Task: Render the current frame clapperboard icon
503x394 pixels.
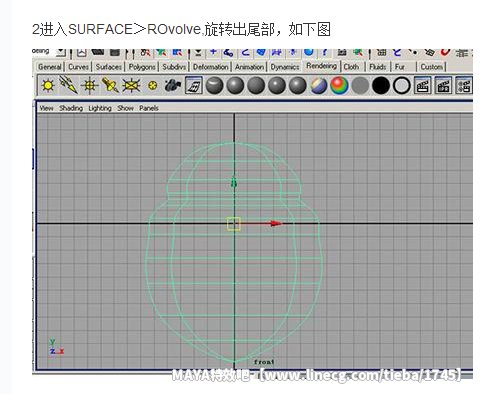Action: tap(423, 85)
